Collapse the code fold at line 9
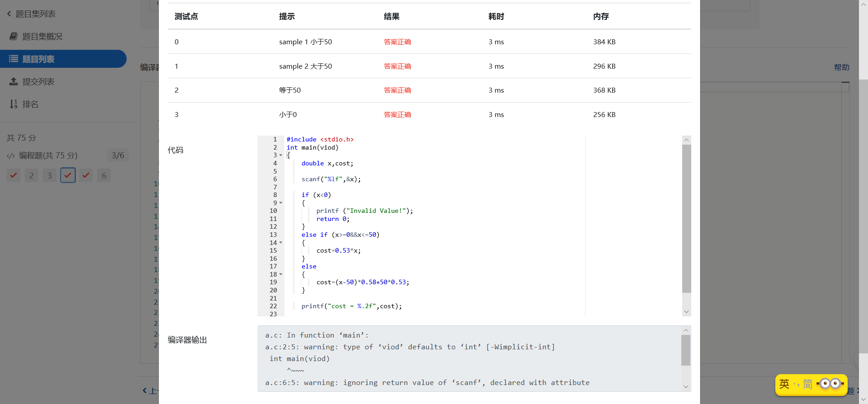The image size is (868, 404). (281, 203)
